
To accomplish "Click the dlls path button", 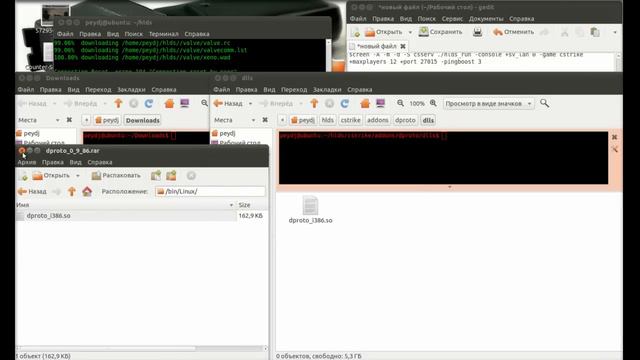I will [428, 120].
